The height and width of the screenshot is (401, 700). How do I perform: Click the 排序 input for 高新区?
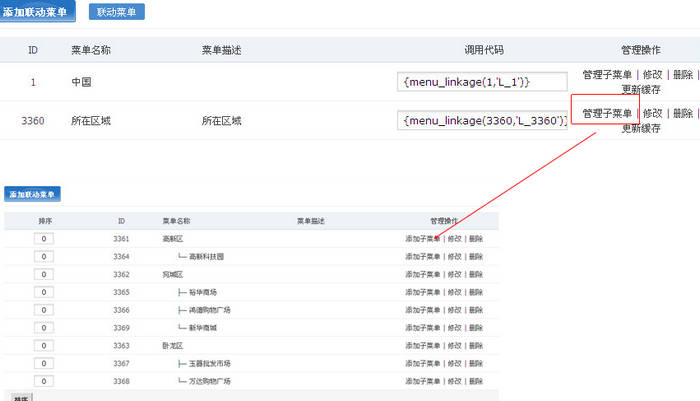coord(44,239)
